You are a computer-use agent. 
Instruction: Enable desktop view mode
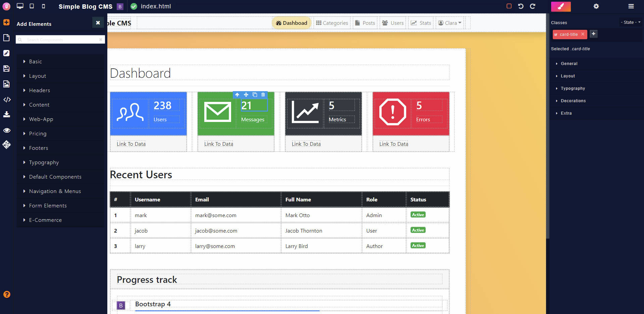(20, 6)
